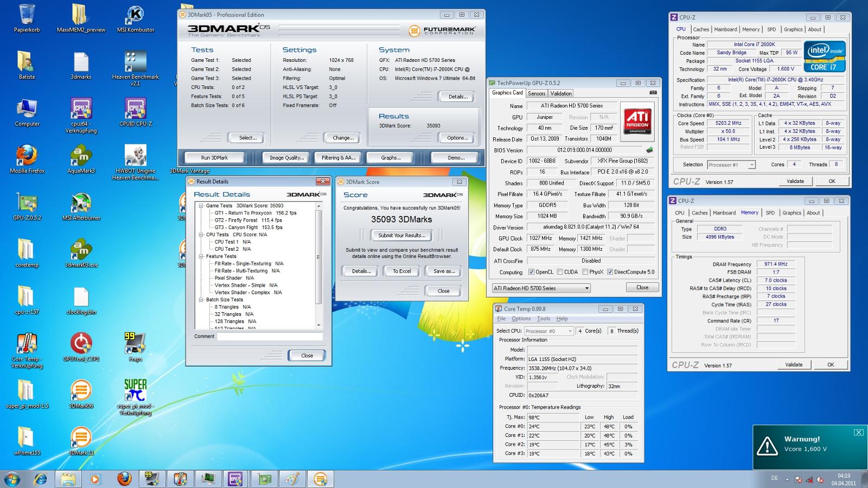Image resolution: width=868 pixels, height=488 pixels.
Task: Click the DE language indicator in taskbar
Action: [x=774, y=478]
